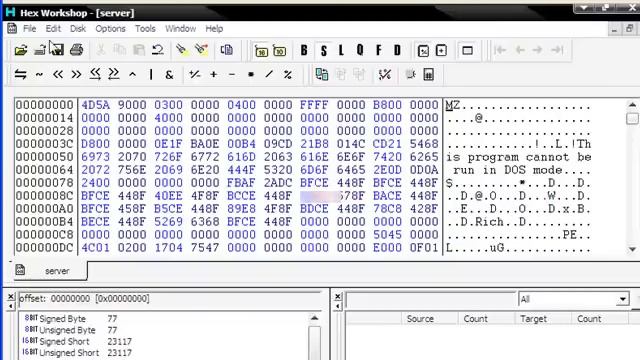The image size is (640, 360).
Task: Click the Undo toolbar icon
Action: [x=158, y=50]
